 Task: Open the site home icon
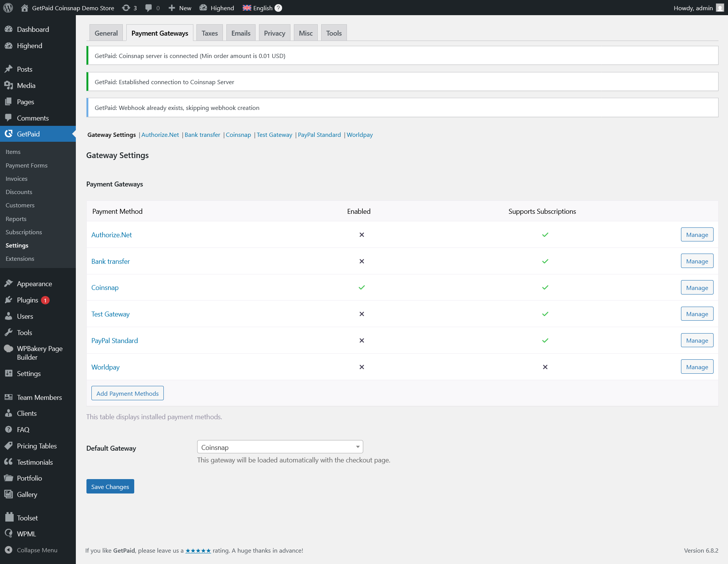point(25,8)
